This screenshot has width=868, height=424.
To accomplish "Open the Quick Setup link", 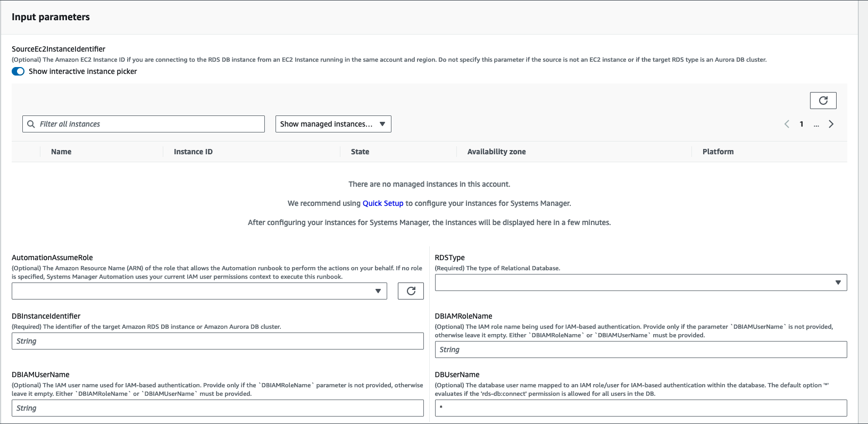I will 383,203.
